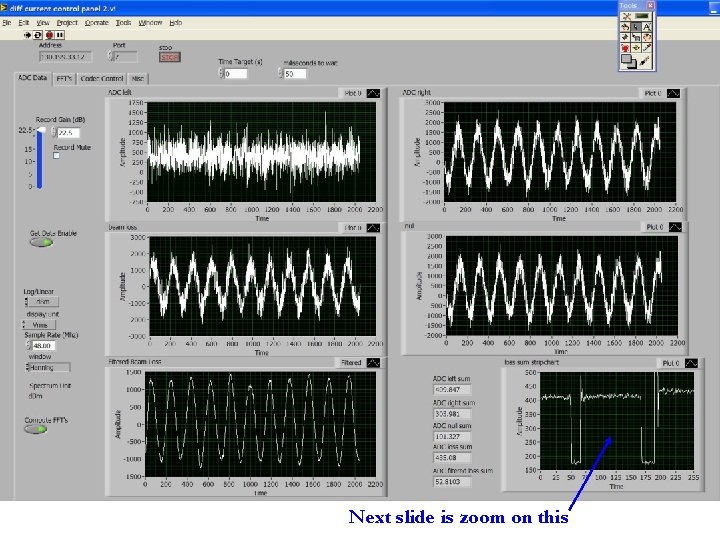This screenshot has width=720, height=540.
Task: Close the Tools palette
Action: tap(651, 6)
